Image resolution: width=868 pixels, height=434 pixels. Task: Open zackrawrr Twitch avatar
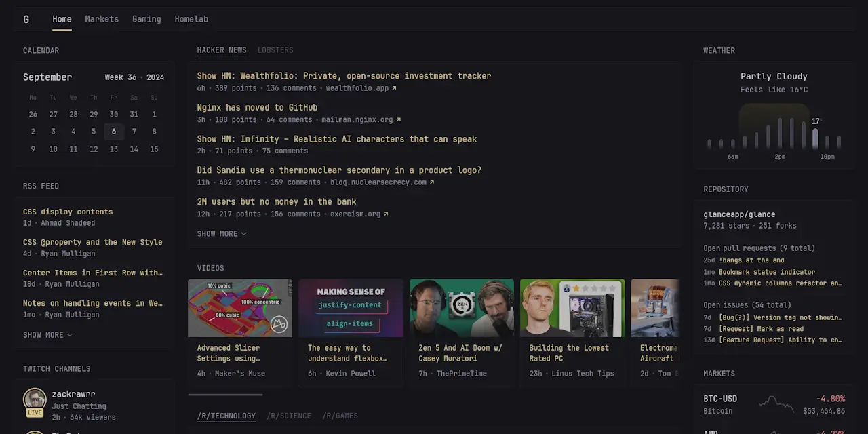pos(35,399)
